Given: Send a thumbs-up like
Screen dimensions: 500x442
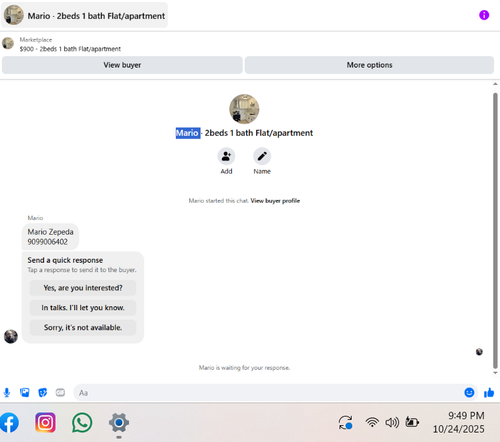Looking at the screenshot, I should 489,393.
